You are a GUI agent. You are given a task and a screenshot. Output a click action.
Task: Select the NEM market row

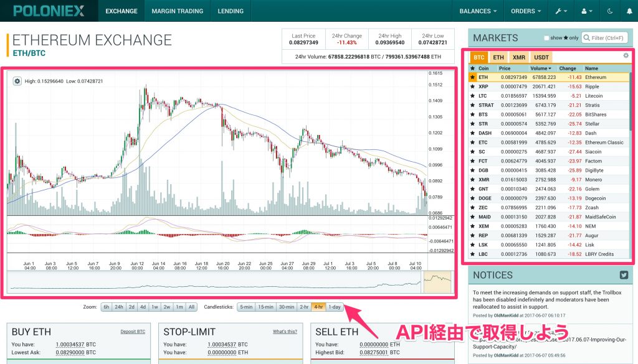(x=549, y=226)
